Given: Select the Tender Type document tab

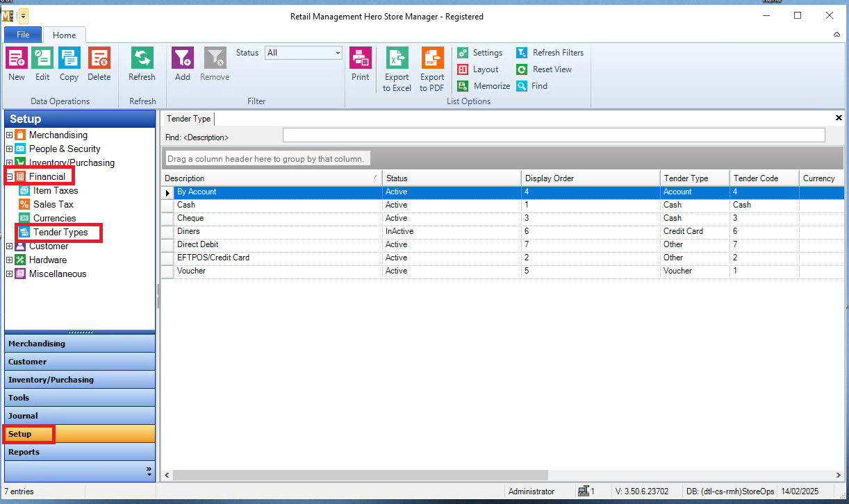Looking at the screenshot, I should [188, 119].
